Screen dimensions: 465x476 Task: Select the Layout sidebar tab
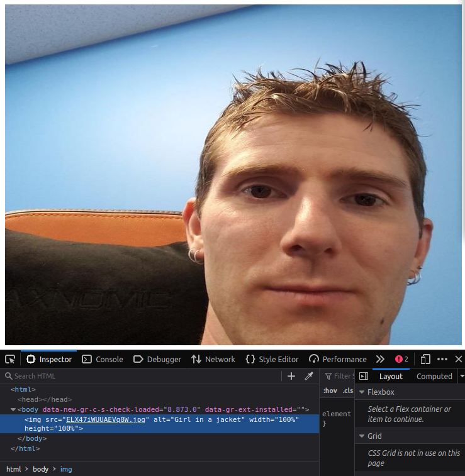[x=391, y=377]
